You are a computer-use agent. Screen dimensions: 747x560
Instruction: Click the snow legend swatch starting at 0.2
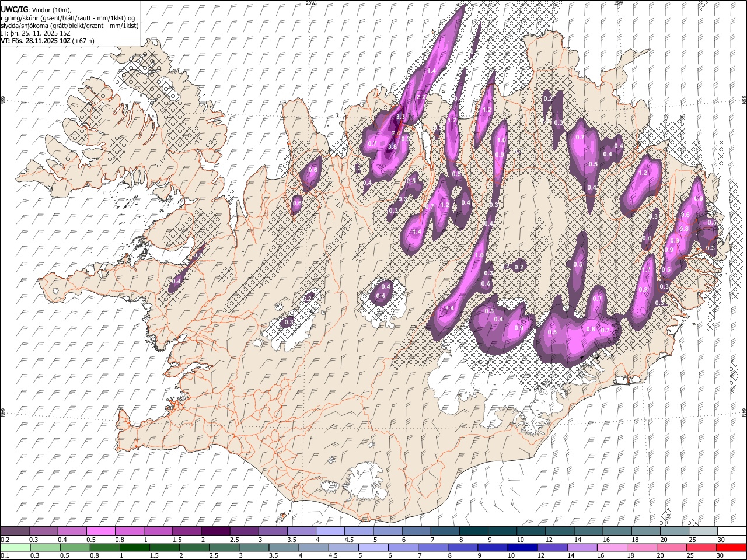tap(15, 531)
